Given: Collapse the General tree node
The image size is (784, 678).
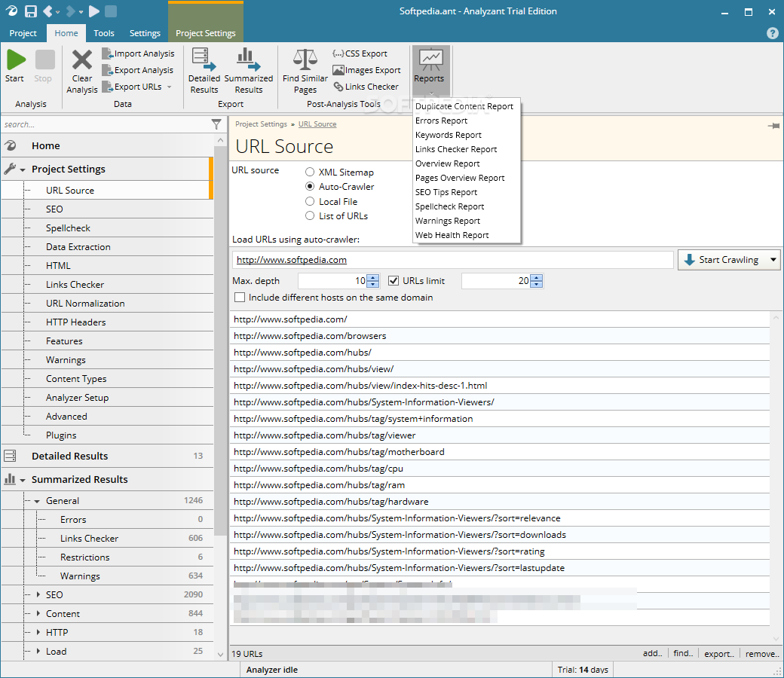Looking at the screenshot, I should click(x=37, y=501).
